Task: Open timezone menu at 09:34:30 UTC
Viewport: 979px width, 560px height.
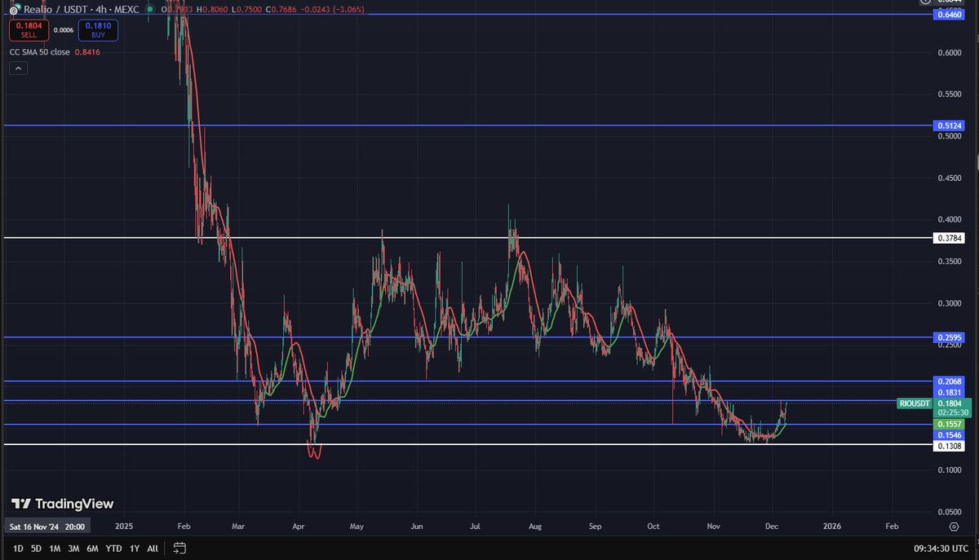Action: (x=941, y=549)
